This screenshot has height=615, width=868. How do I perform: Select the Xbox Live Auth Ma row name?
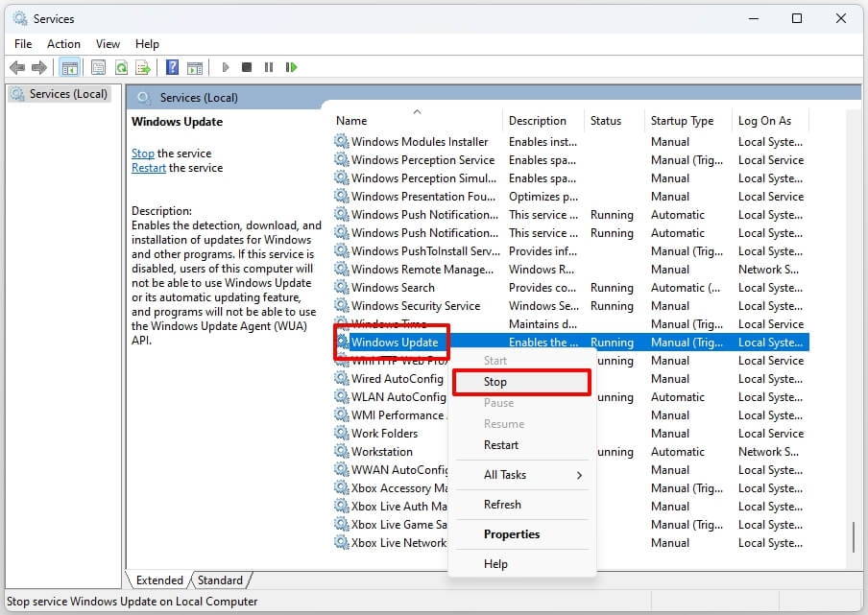tap(399, 507)
